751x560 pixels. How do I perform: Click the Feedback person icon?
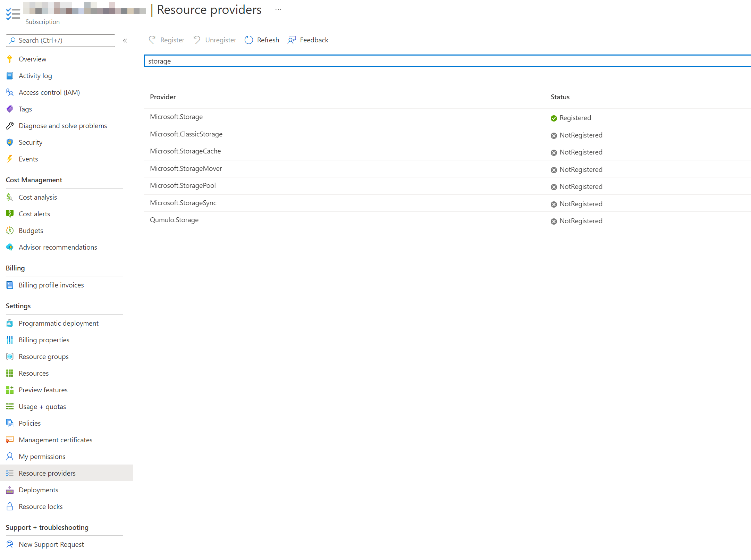[x=292, y=40]
